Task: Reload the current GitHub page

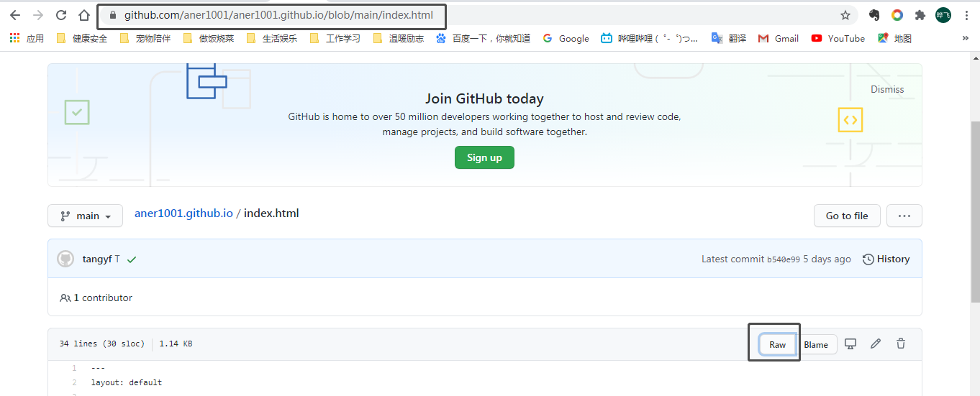Action: pos(61,15)
